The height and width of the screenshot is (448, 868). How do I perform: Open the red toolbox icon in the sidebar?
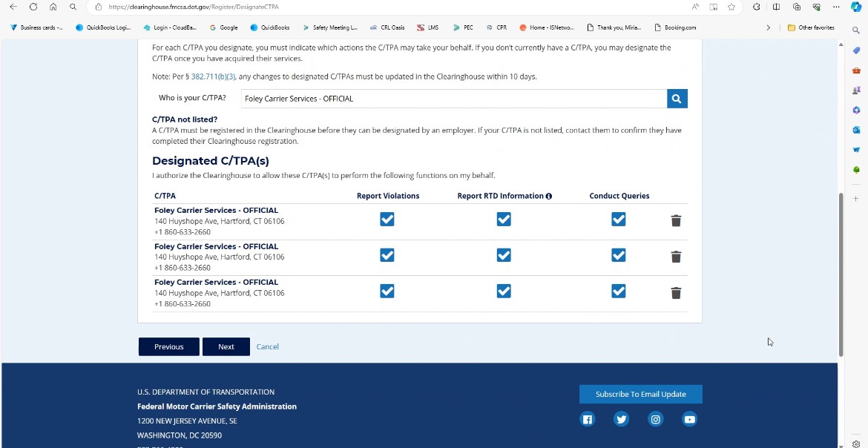pos(856,70)
